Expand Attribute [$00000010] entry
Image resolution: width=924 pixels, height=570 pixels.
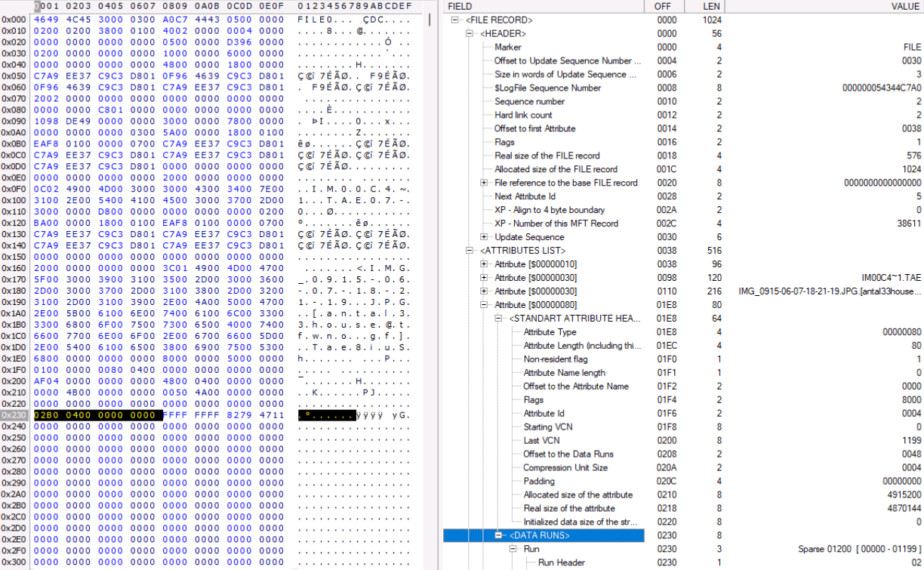(484, 264)
